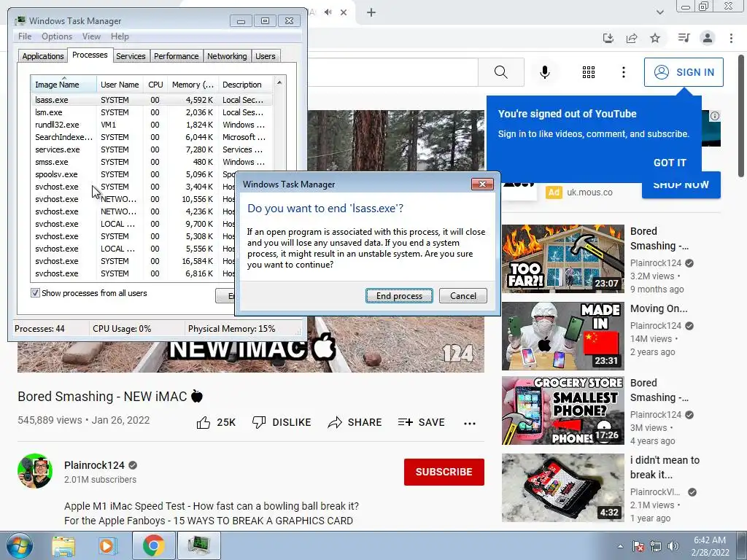Click Chrome share page icon
This screenshot has height=560, width=747.
(632, 38)
